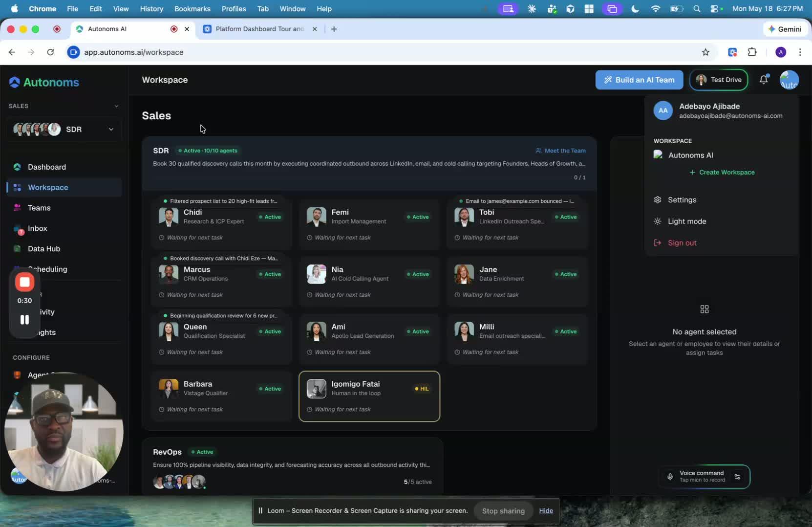Select the Autonoms AI workspace entry
Screen dimensions: 812x527
point(690,155)
